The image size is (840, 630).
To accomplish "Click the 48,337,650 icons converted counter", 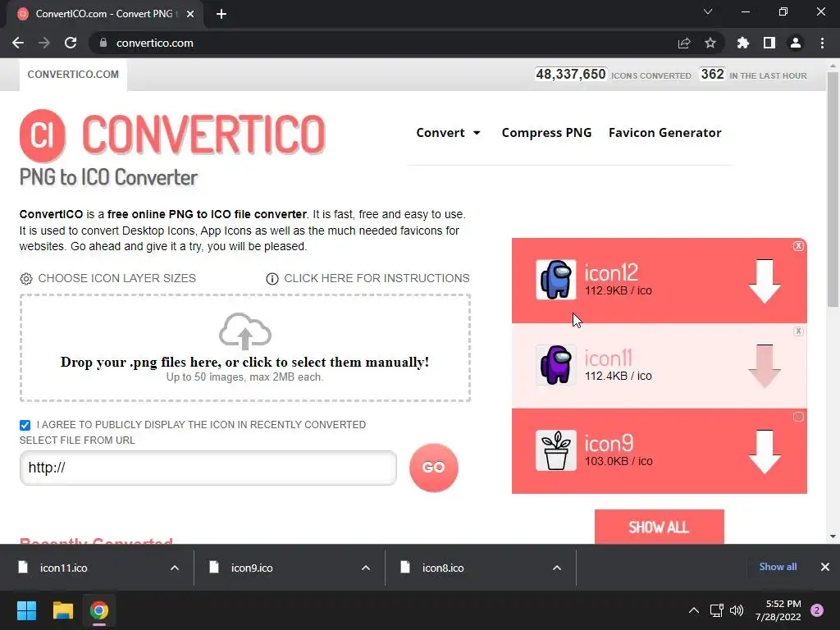I will 571,75.
